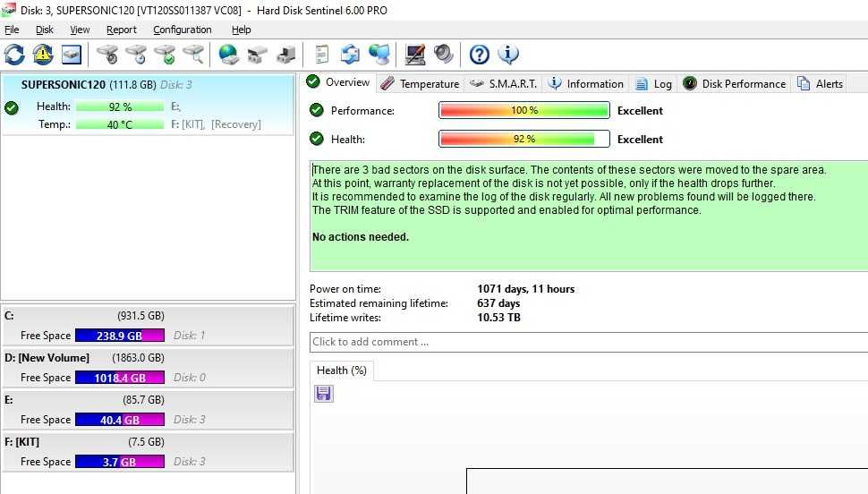Screen dimensions: 868x494
Task: Open the report document toolbar icon
Action: click(321, 55)
